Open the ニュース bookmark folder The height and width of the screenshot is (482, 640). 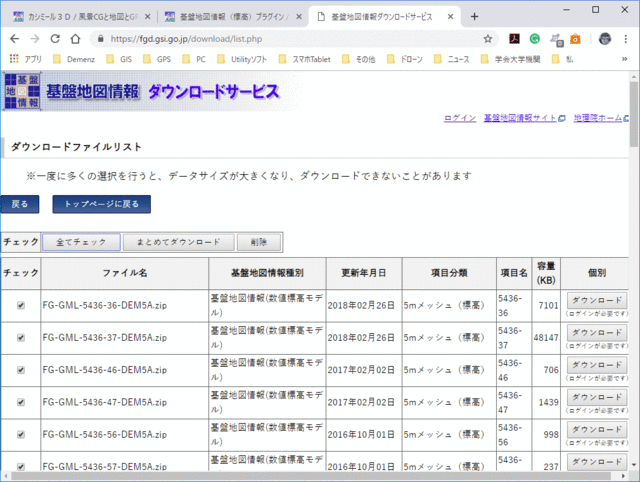(x=451, y=59)
